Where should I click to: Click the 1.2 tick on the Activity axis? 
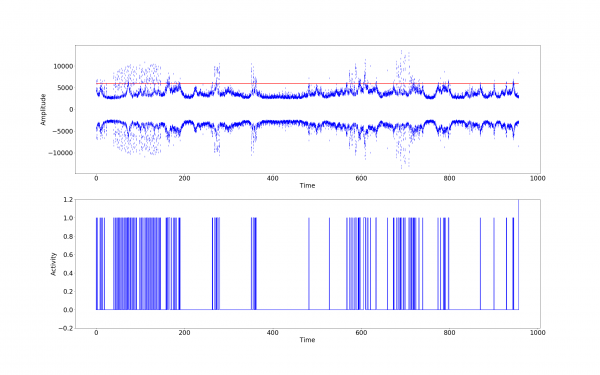[x=68, y=199]
